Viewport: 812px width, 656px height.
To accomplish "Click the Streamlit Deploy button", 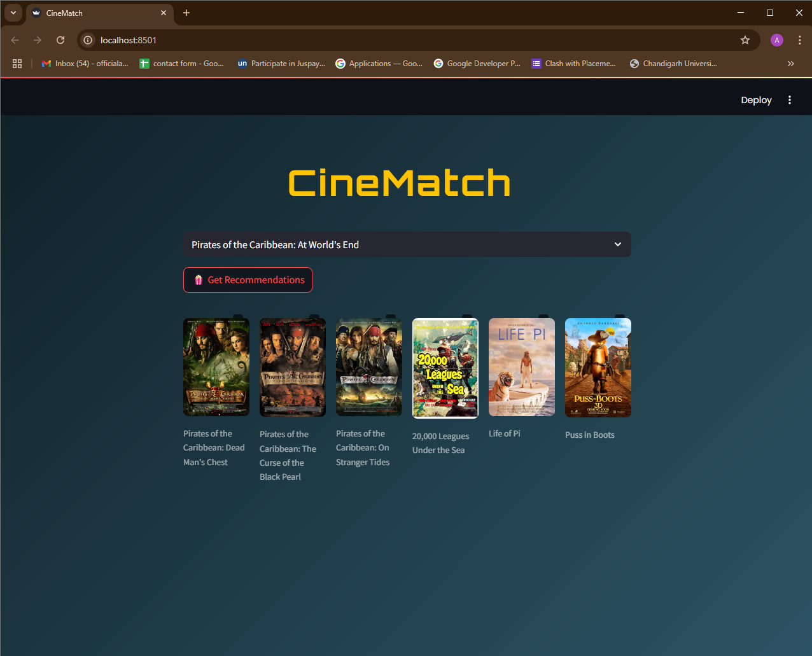I will pos(756,100).
